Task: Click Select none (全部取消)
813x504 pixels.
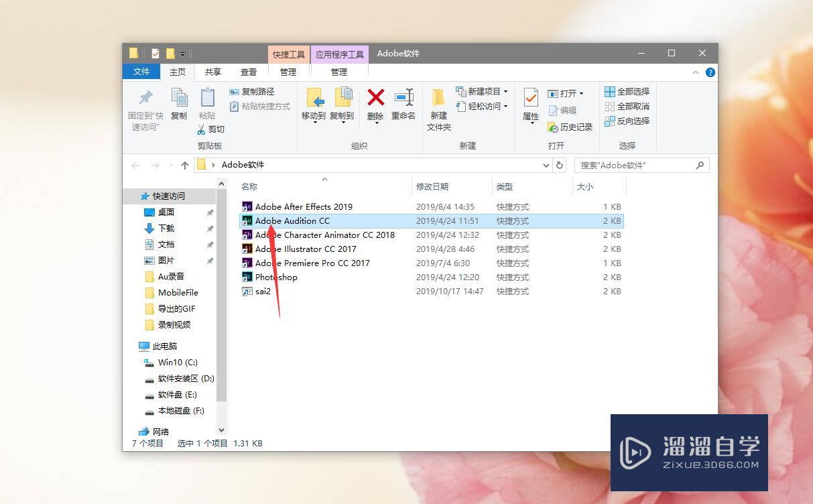Action: click(627, 107)
